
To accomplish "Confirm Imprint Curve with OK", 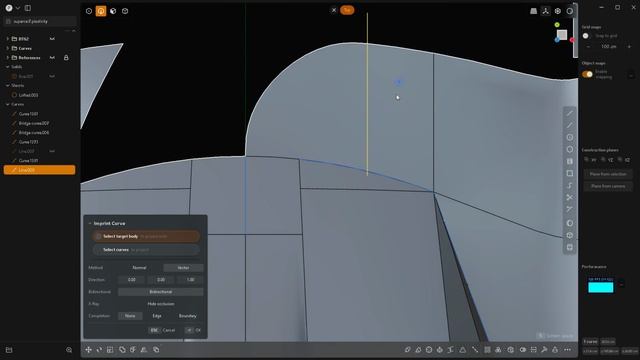I will pyautogui.click(x=193, y=330).
